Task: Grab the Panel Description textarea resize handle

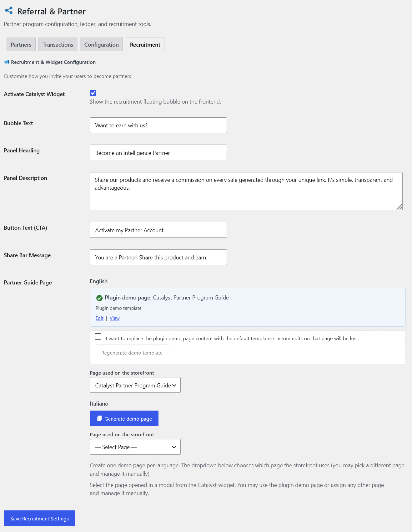Action: coord(399,207)
